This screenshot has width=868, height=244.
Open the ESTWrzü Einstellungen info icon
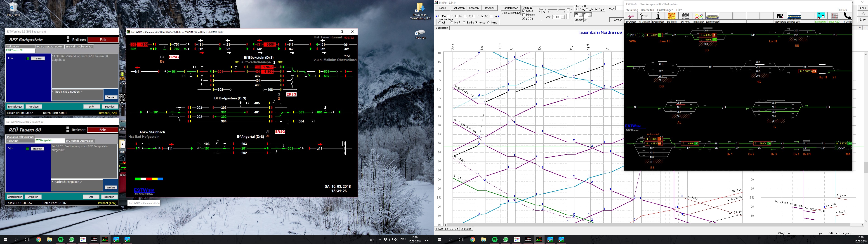658,16
